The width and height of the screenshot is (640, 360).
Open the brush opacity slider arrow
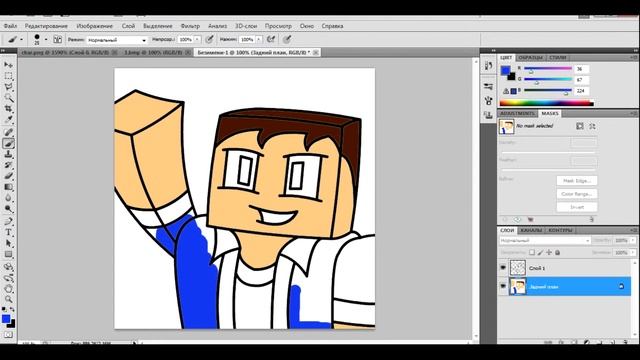197,40
